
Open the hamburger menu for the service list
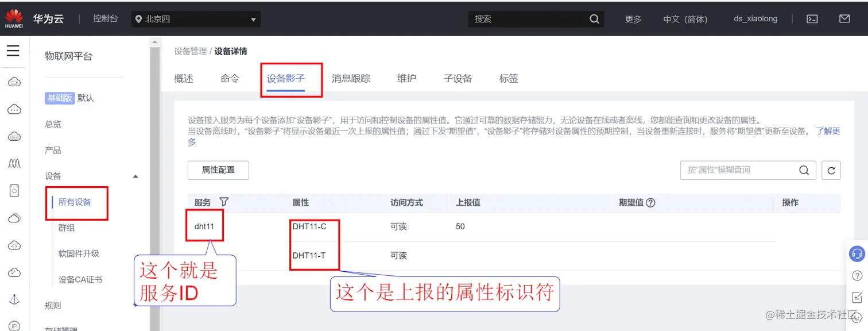click(13, 51)
